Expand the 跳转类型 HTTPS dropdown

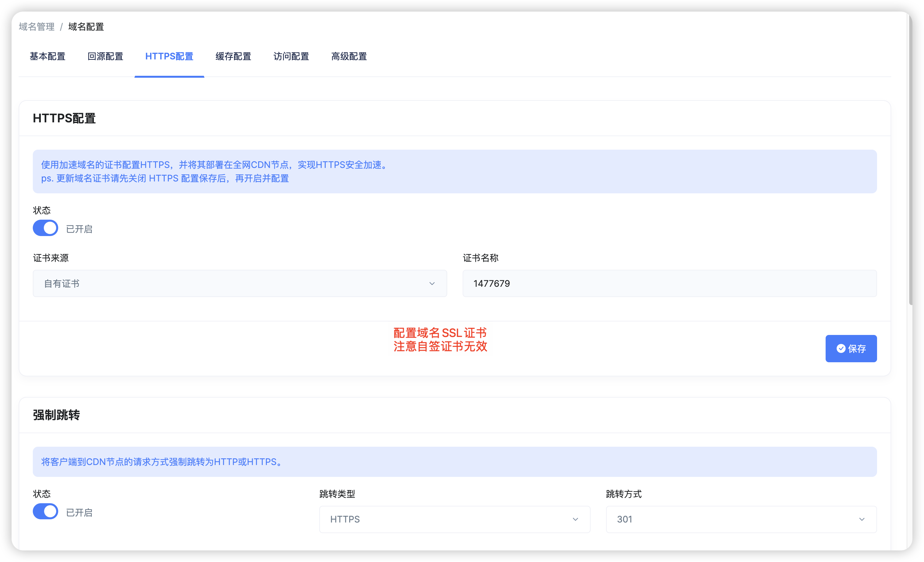[x=454, y=519]
